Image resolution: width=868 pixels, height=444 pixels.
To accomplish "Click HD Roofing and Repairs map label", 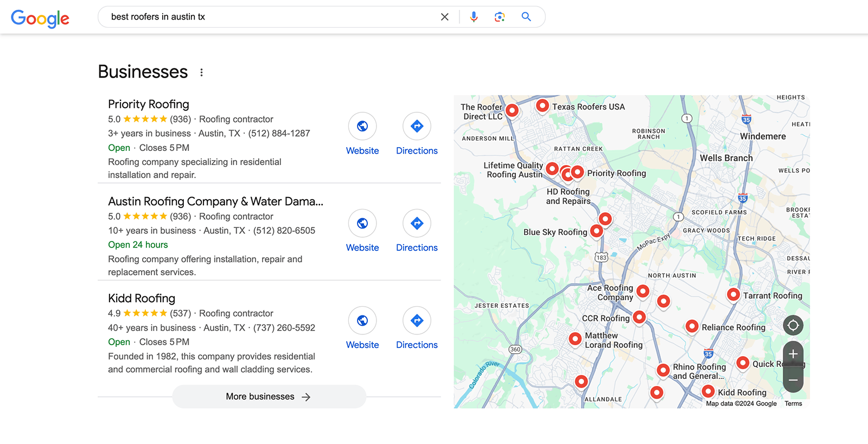I will (568, 196).
